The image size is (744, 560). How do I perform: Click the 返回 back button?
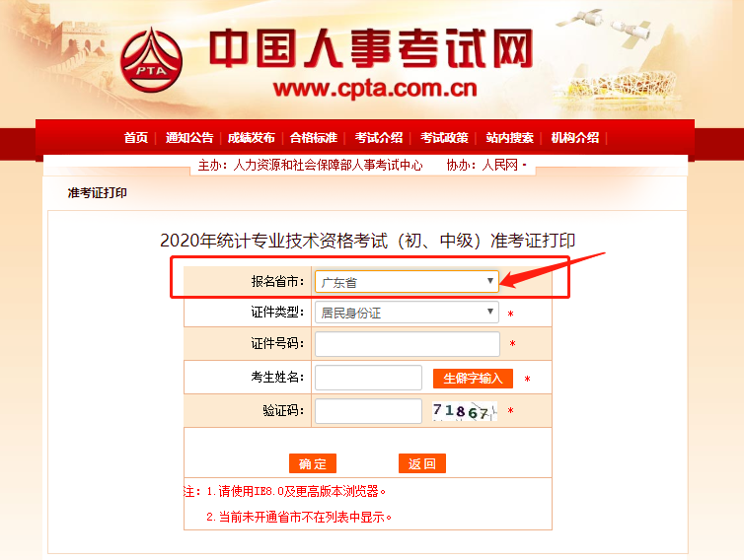coord(422,463)
